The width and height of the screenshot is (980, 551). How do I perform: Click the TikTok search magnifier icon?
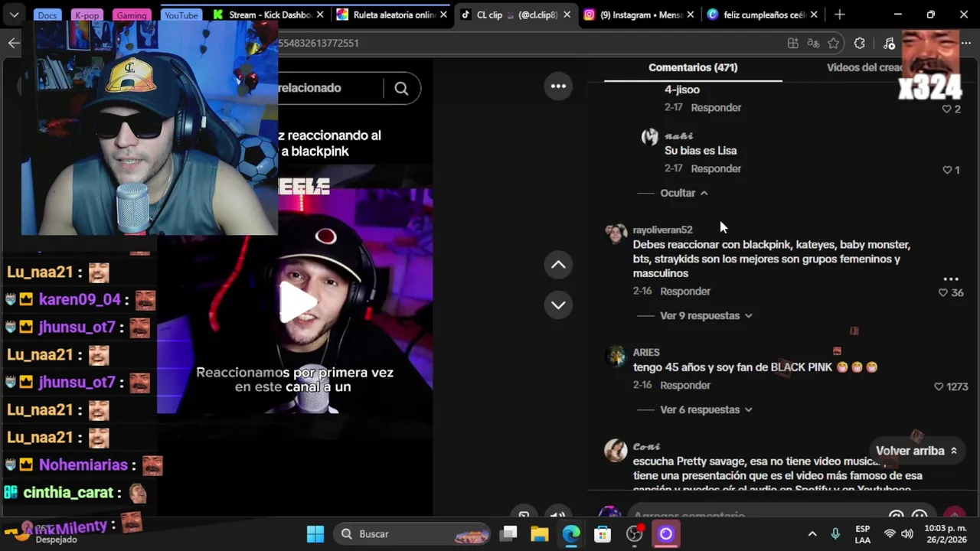[x=401, y=88]
